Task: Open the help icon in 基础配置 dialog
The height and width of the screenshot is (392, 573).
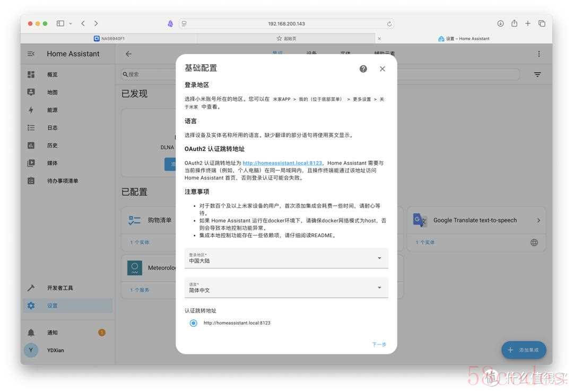Action: [363, 68]
